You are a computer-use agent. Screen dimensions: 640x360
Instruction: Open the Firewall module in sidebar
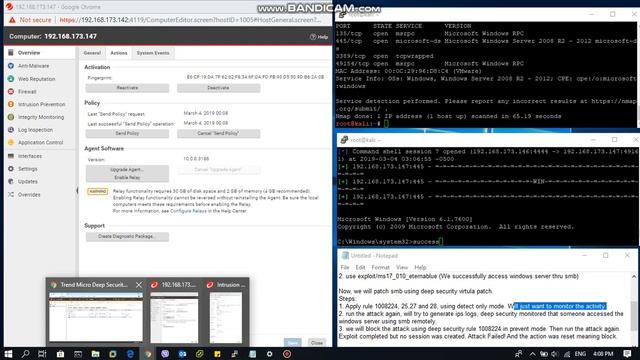click(x=27, y=91)
